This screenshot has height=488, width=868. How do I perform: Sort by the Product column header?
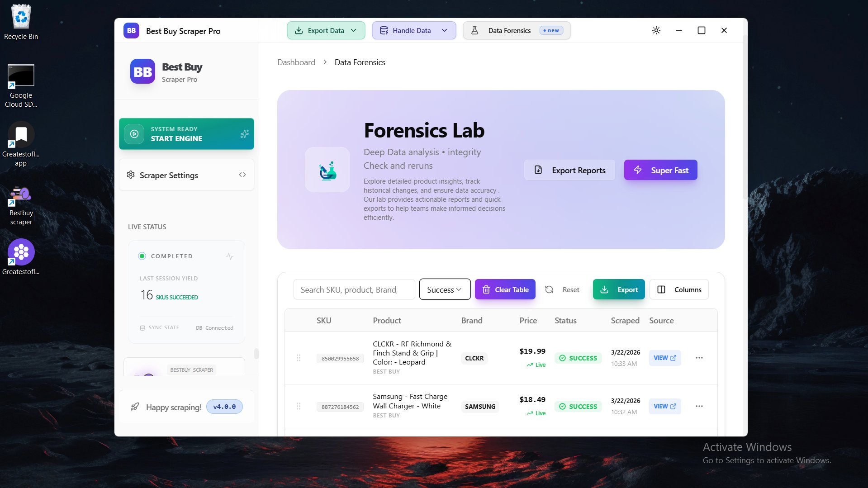tap(387, 321)
